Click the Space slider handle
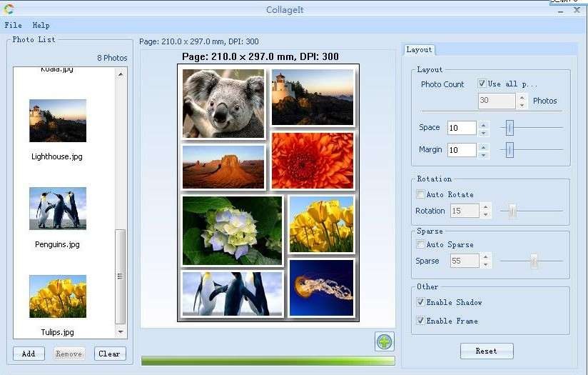The width and height of the screenshot is (588, 375). tap(510, 128)
